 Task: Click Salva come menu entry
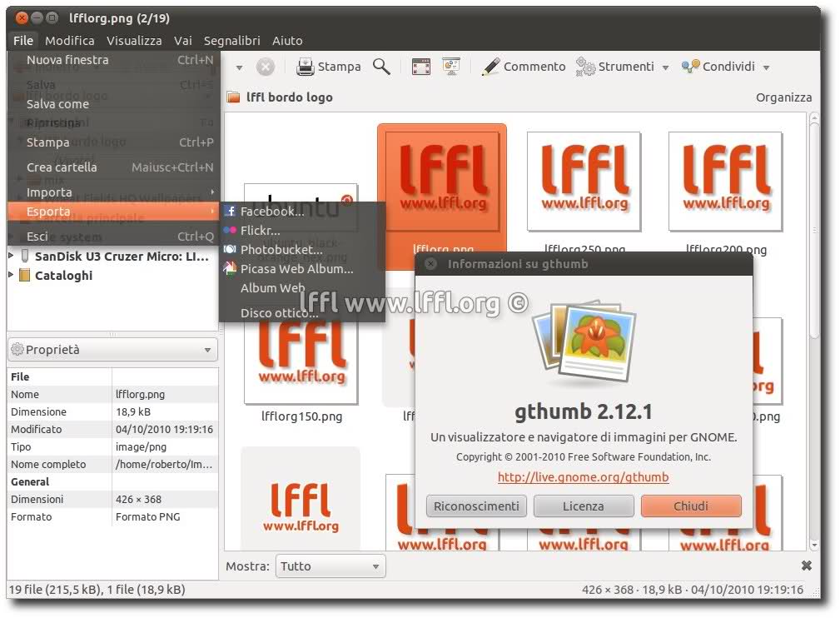click(57, 104)
